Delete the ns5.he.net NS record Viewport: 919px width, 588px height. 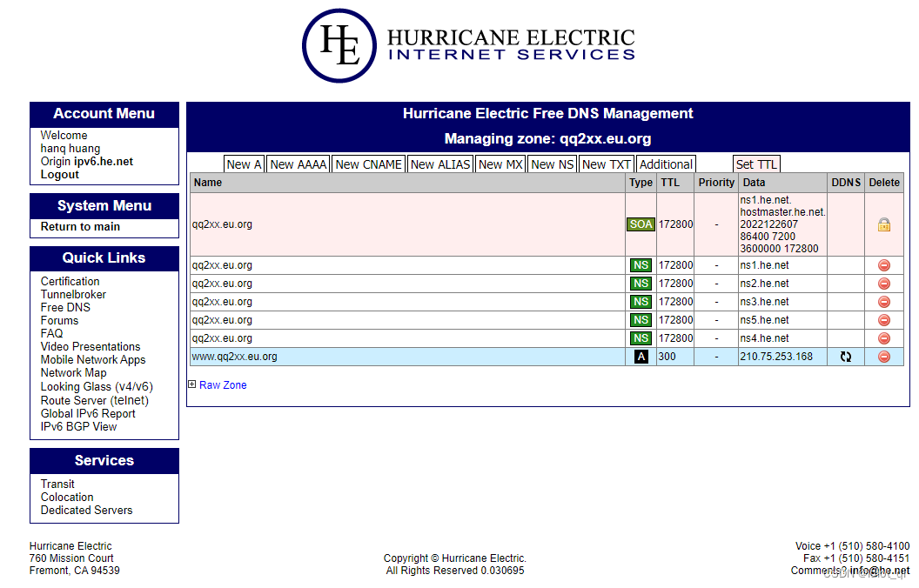point(884,320)
